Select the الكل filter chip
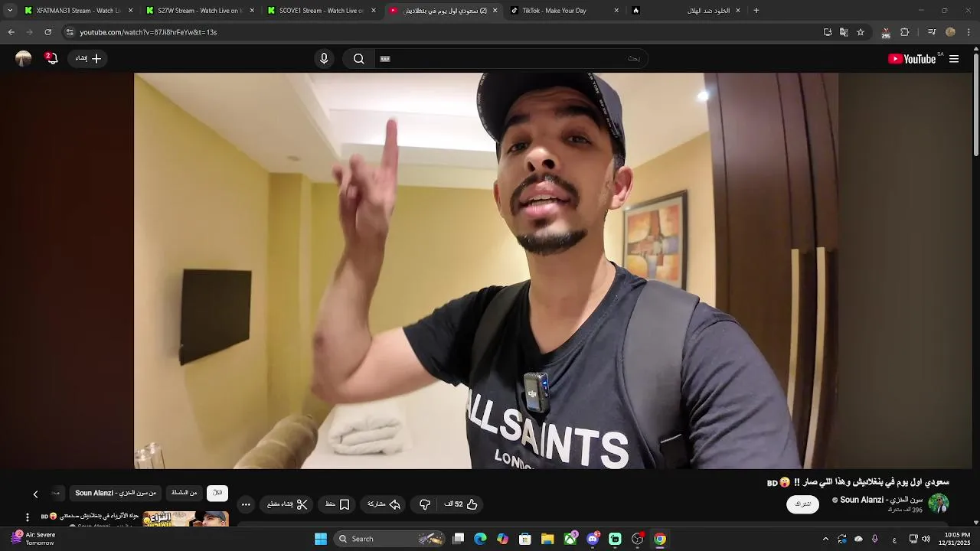The height and width of the screenshot is (551, 980). (x=217, y=493)
